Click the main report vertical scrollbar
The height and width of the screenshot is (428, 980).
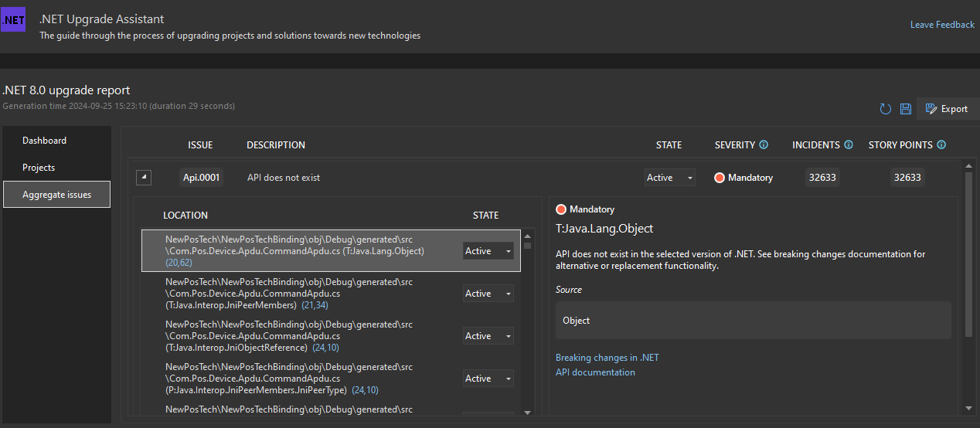pyautogui.click(x=969, y=254)
